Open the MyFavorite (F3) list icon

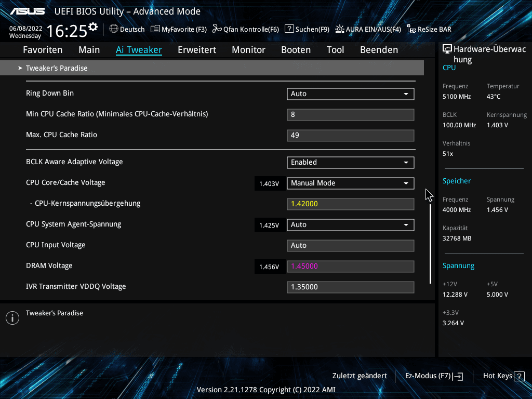(155, 29)
